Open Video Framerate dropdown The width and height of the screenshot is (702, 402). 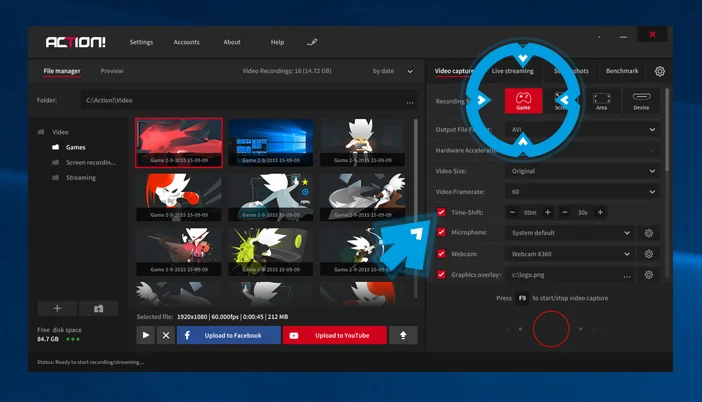pyautogui.click(x=582, y=192)
